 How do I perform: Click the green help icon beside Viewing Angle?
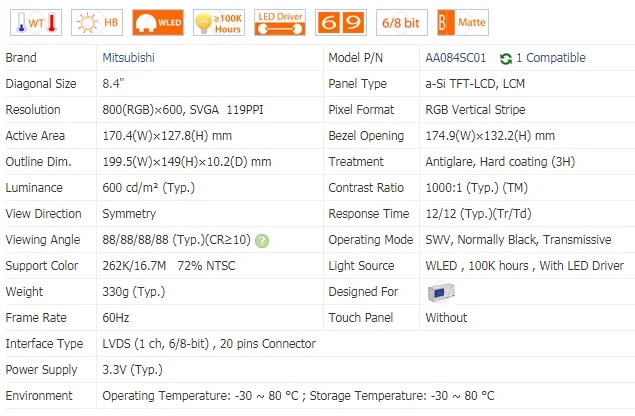click(262, 241)
